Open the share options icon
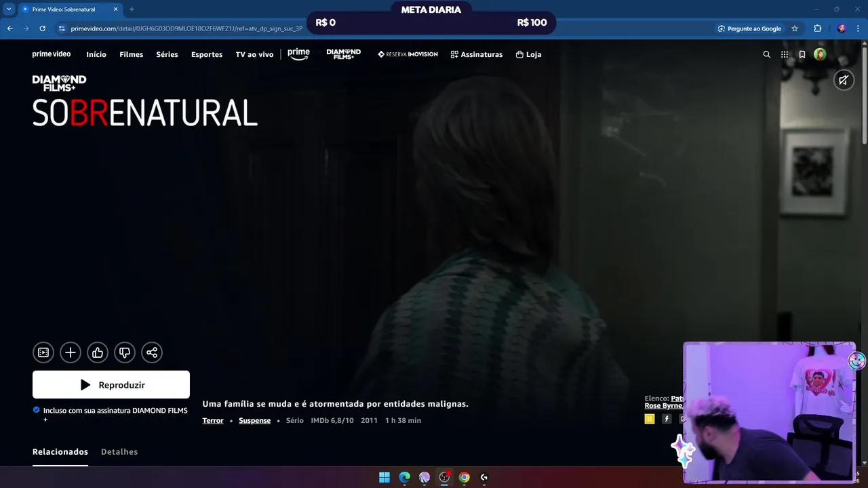Screen dimensions: 868x488 click(x=152, y=352)
